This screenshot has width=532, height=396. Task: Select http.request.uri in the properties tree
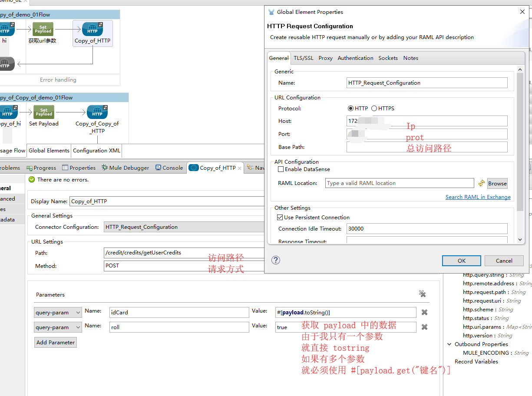click(x=492, y=301)
